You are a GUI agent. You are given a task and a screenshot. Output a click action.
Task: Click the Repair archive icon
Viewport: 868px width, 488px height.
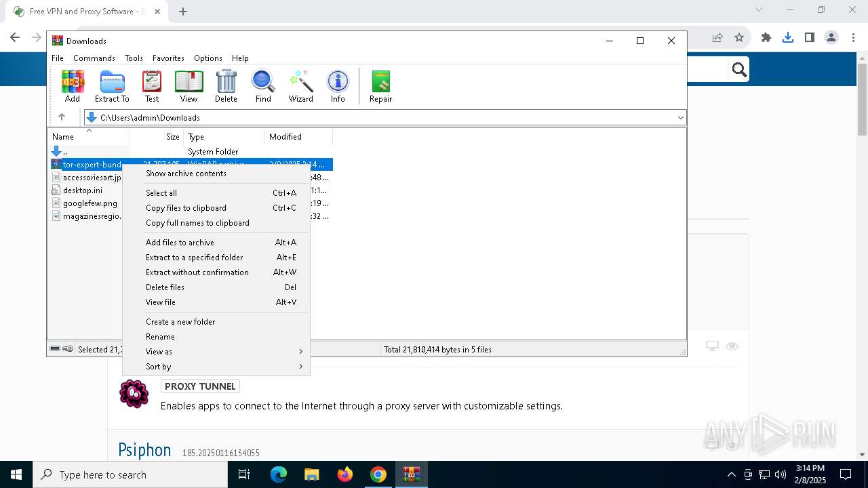point(380,86)
